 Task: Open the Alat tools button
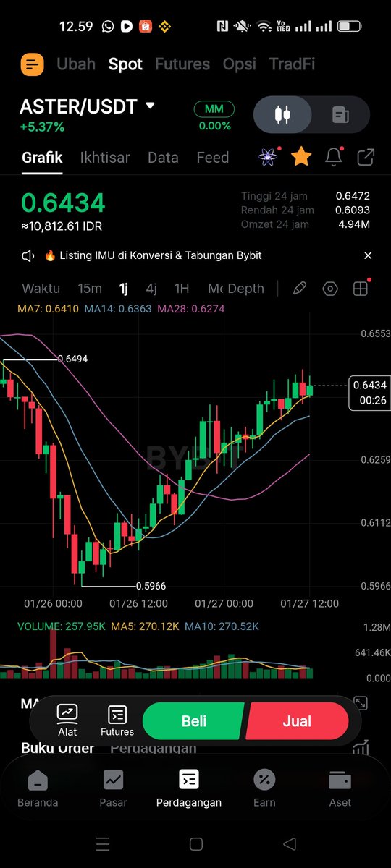pyautogui.click(x=67, y=721)
